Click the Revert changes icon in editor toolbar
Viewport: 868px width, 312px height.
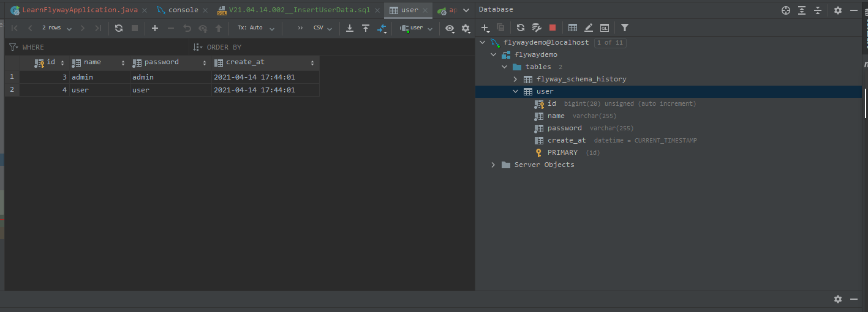187,28
